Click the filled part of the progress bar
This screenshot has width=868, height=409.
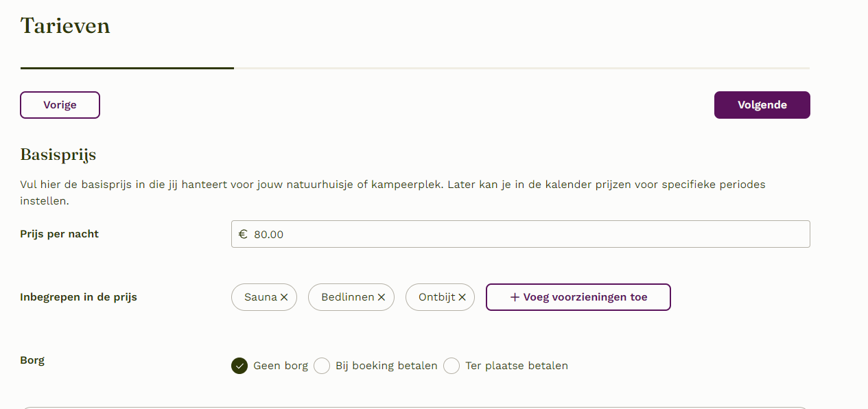coord(127,68)
